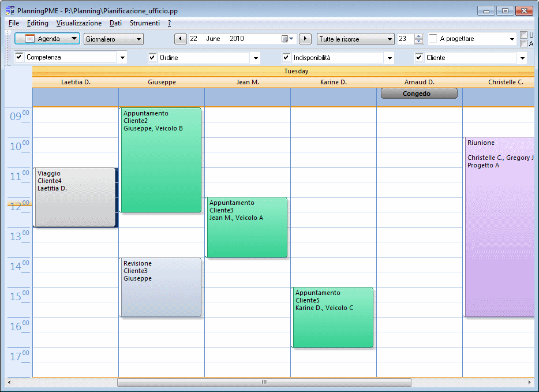Click the previous day navigation arrow
539x392 pixels.
click(x=181, y=39)
